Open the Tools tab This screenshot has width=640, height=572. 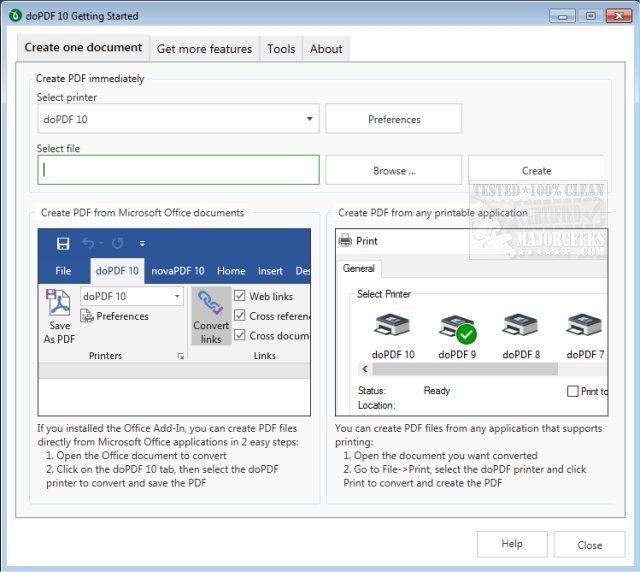click(281, 48)
